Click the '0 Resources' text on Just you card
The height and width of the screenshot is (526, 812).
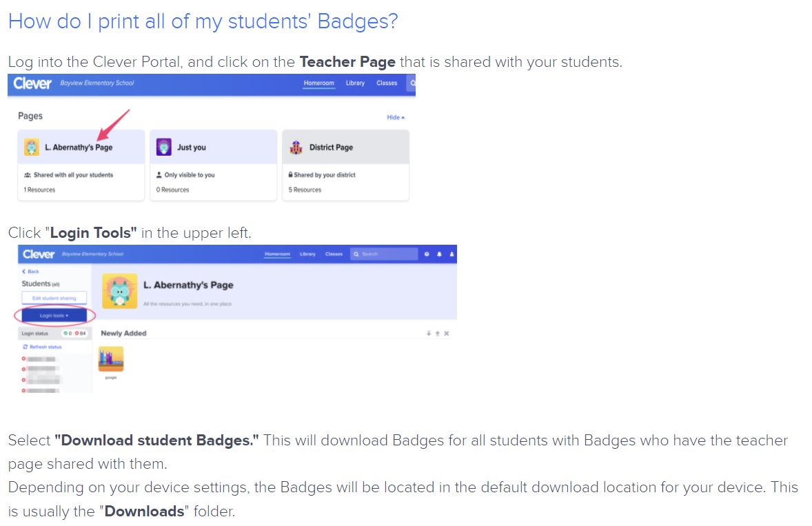pyautogui.click(x=172, y=190)
